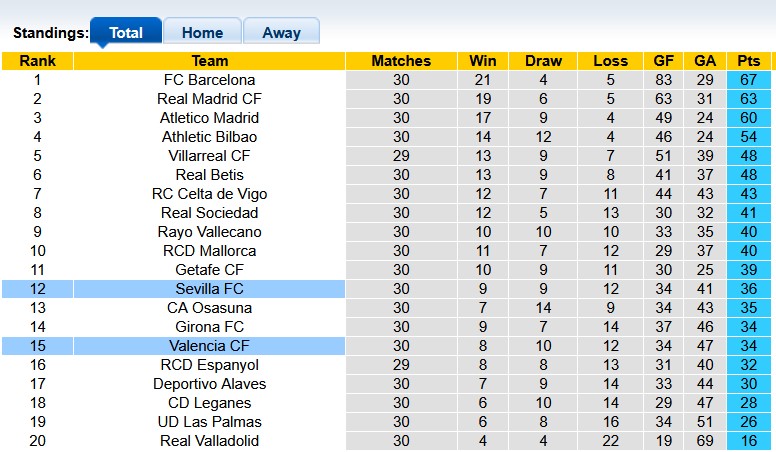The image size is (776, 452).
Task: Click the Sevilla FC highlighted row
Action: (x=210, y=289)
